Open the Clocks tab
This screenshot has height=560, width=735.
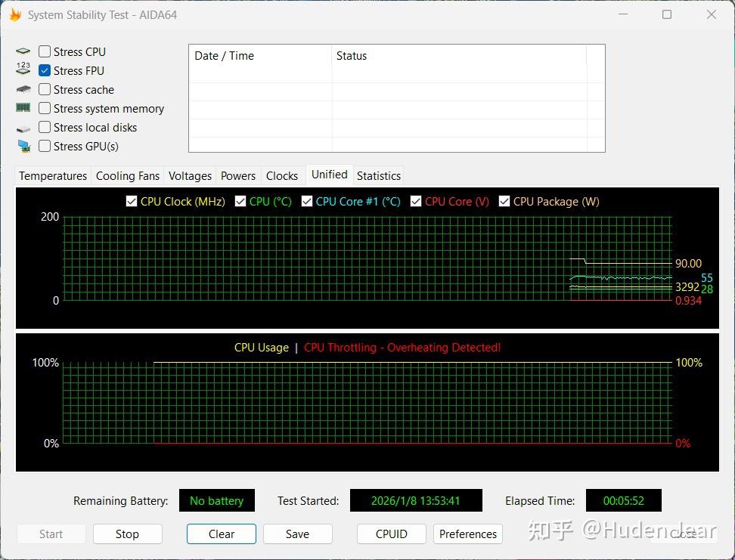(x=282, y=176)
